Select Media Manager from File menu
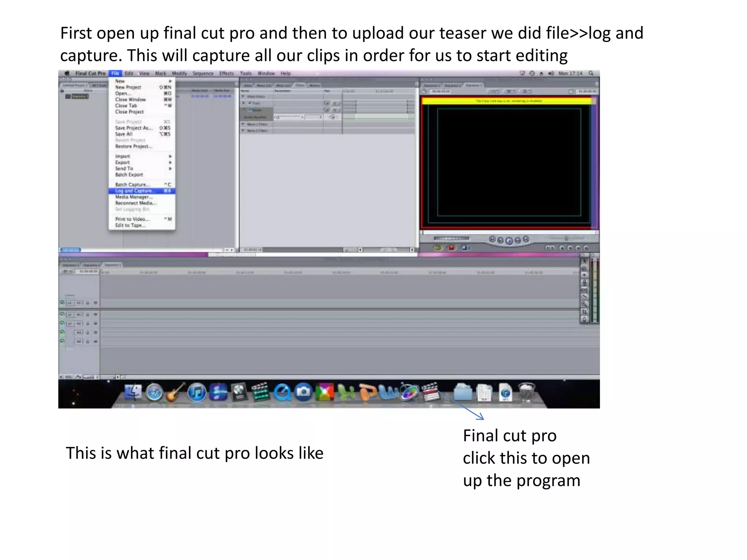 (x=134, y=197)
